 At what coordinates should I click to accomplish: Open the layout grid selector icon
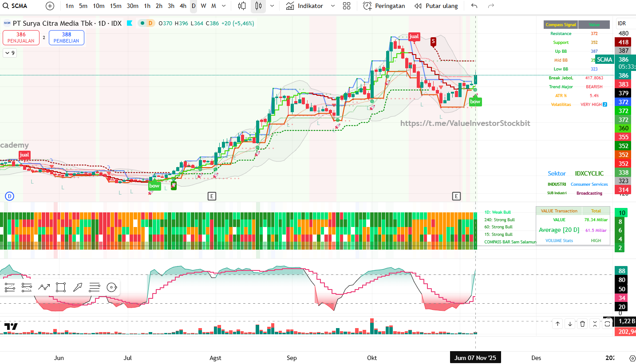coord(347,6)
